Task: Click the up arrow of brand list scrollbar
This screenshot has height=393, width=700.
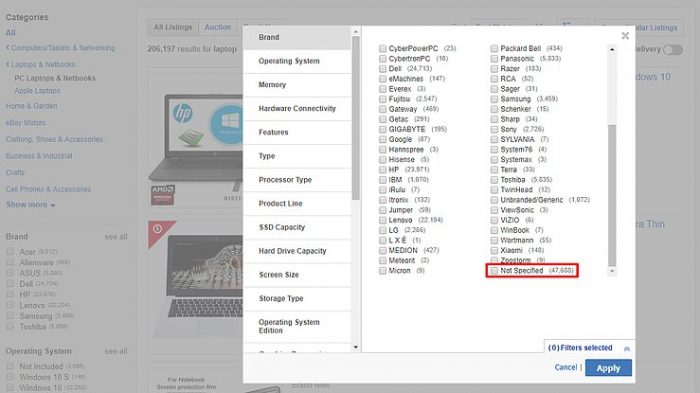Action: pos(612,49)
